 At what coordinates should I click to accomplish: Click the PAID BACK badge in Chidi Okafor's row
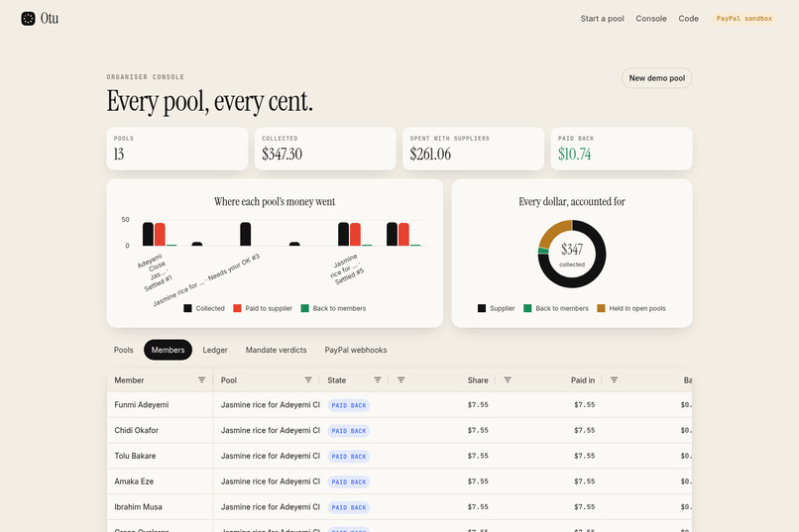point(349,431)
